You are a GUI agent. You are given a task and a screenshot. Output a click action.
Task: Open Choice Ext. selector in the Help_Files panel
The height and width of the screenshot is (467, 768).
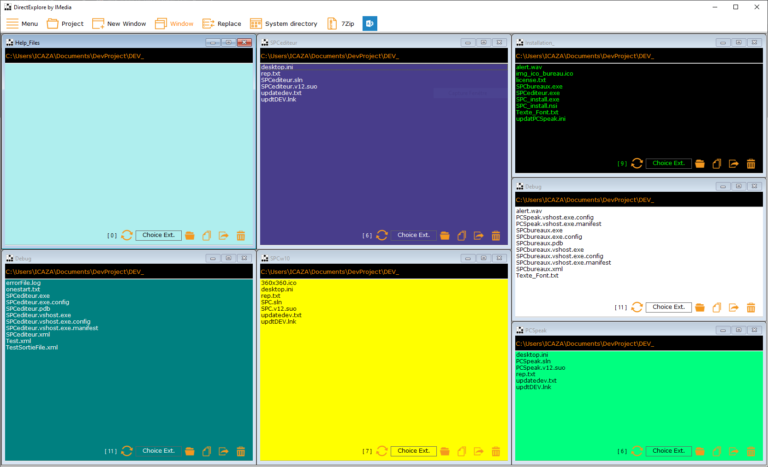(159, 235)
